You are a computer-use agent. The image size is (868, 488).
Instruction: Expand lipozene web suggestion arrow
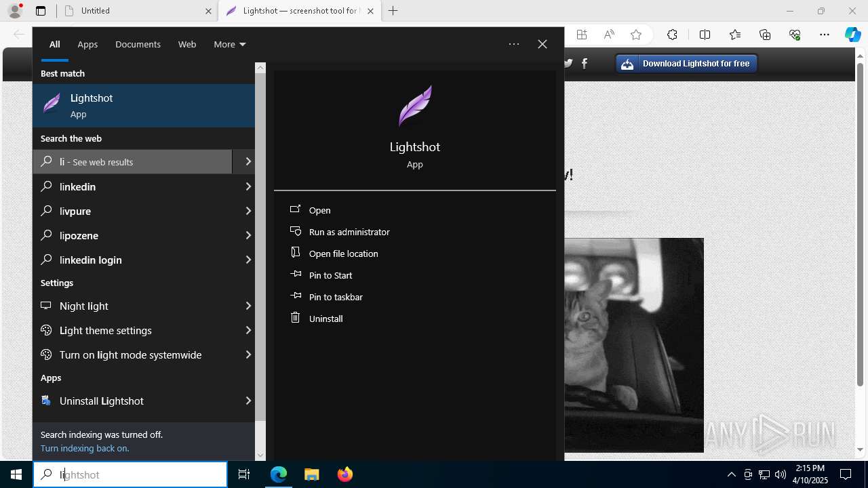248,235
